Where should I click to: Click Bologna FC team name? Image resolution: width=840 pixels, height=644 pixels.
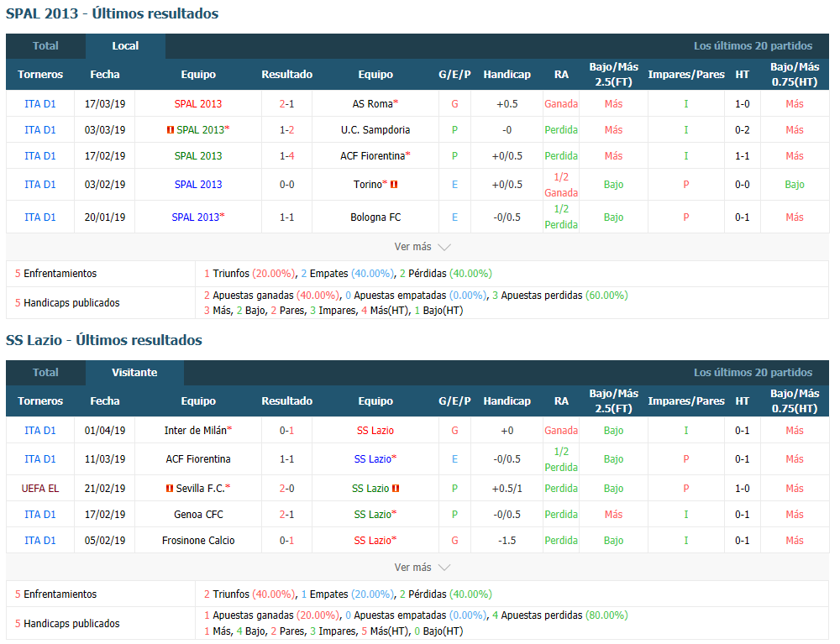[375, 217]
